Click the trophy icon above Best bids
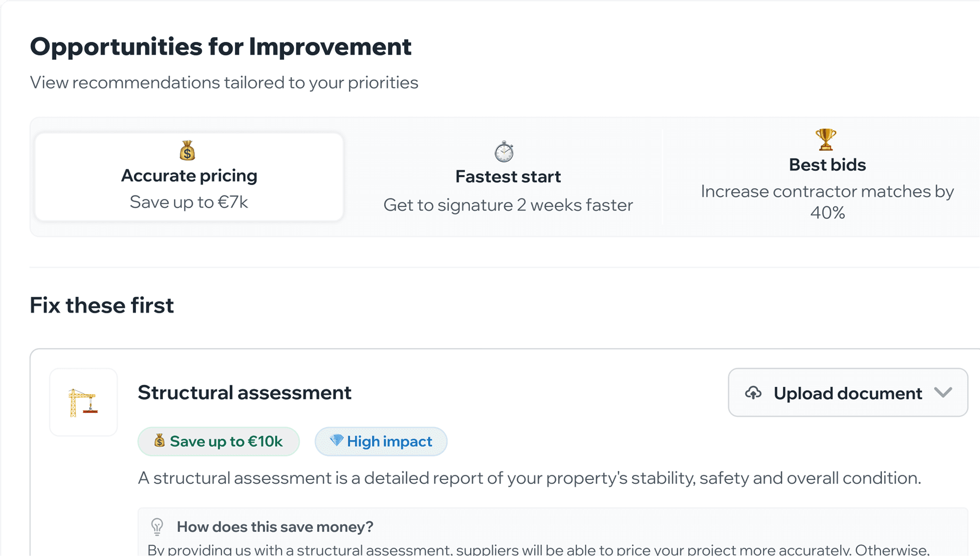980x556 pixels. point(826,139)
